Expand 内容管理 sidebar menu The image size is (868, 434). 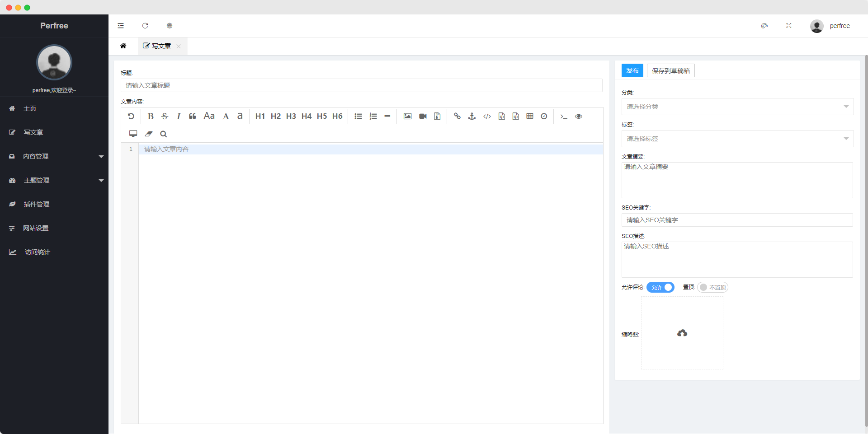(x=54, y=156)
